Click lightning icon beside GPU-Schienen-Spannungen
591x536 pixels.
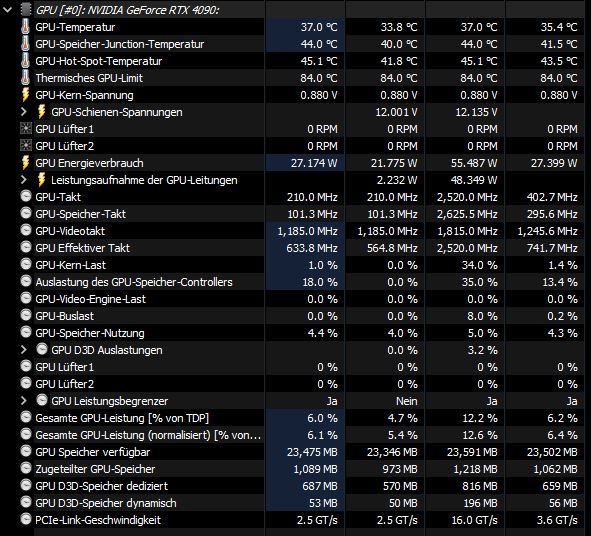click(x=41, y=112)
